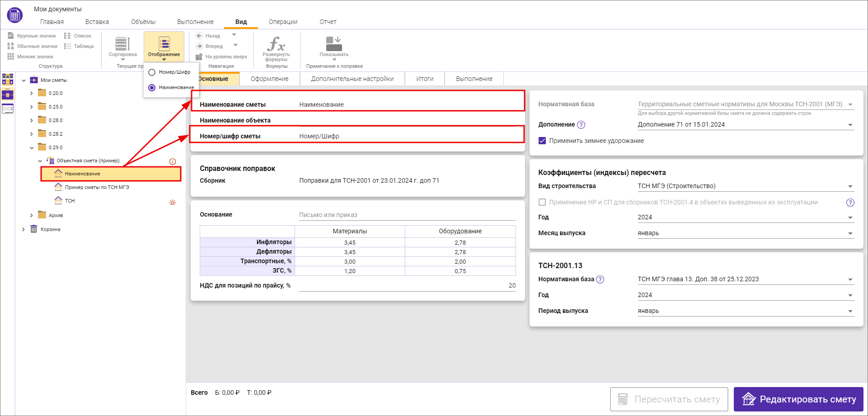Enable Применение НР и СП checkbox
This screenshot has height=416, width=868.
[542, 202]
